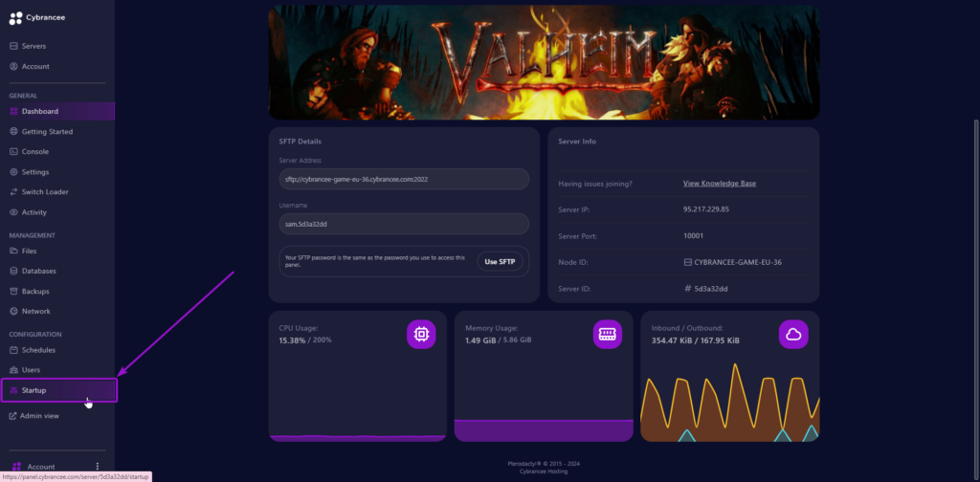This screenshot has height=482, width=980.
Task: Click the bottom Account avatar icon
Action: [x=17, y=467]
